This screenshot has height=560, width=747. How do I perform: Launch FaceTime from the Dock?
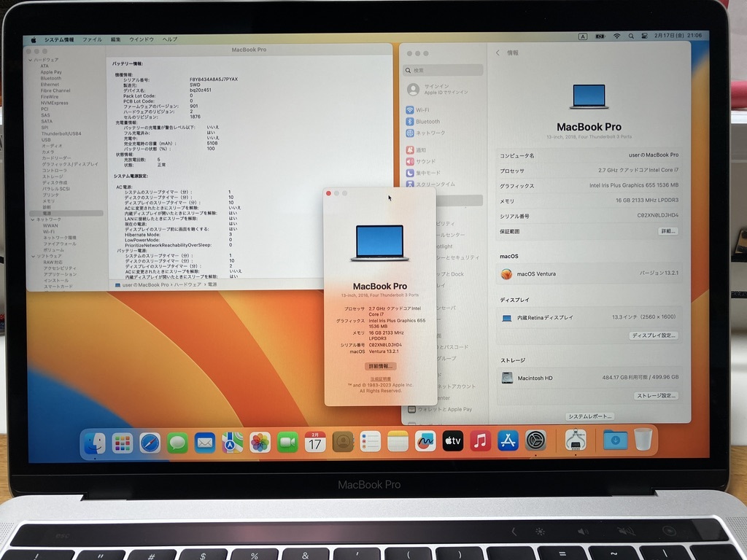point(287,443)
